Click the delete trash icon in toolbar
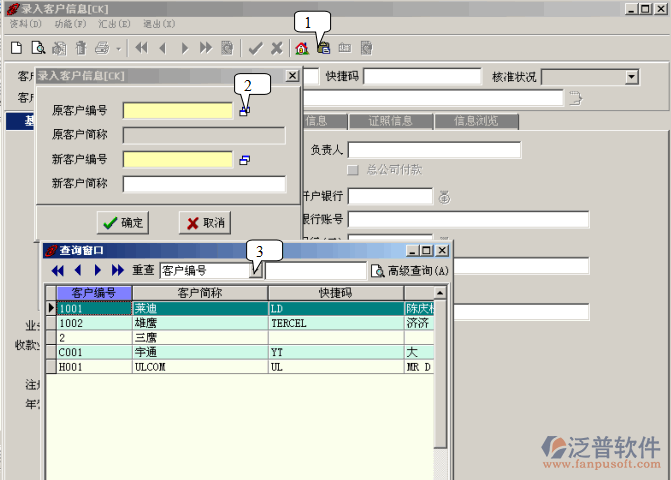 click(x=80, y=47)
